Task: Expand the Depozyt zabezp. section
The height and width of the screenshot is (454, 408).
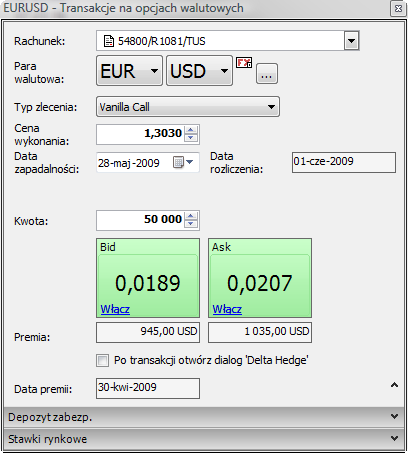Action: [x=204, y=417]
